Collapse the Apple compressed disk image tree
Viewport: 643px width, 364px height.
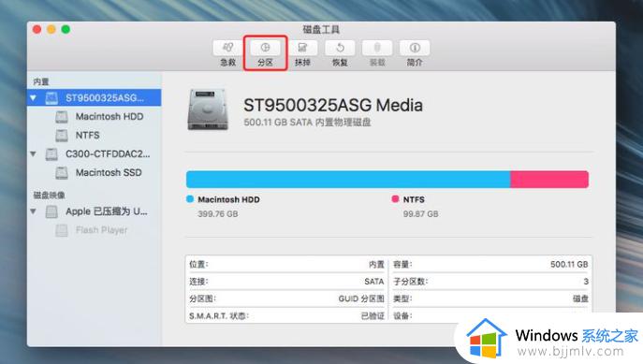pos(33,211)
